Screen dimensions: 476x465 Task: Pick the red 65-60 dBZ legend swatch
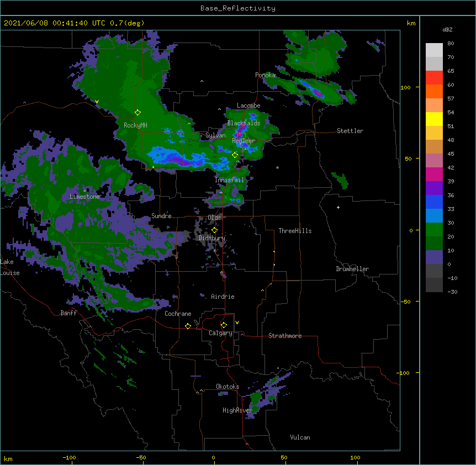[434, 77]
